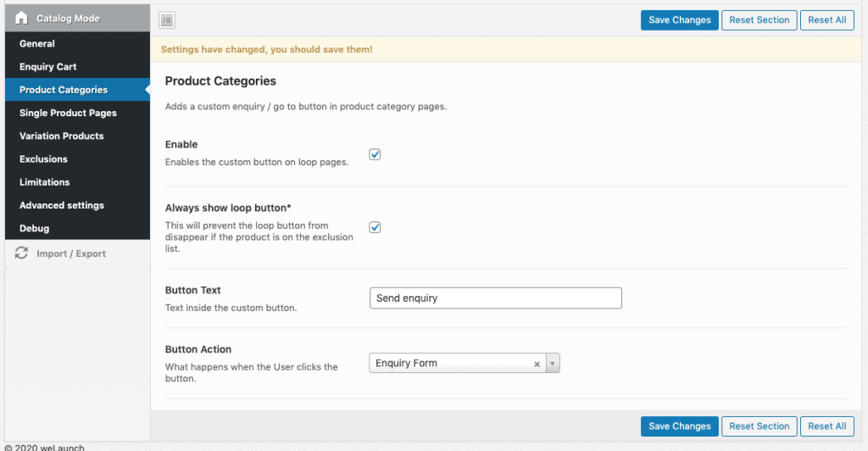Open Advanced settings in the sidebar
Image resolution: width=868 pixels, height=451 pixels.
point(62,205)
